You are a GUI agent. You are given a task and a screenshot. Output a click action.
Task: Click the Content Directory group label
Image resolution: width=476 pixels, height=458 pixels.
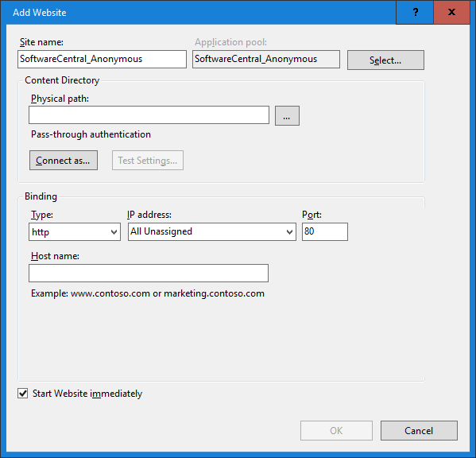click(62, 80)
